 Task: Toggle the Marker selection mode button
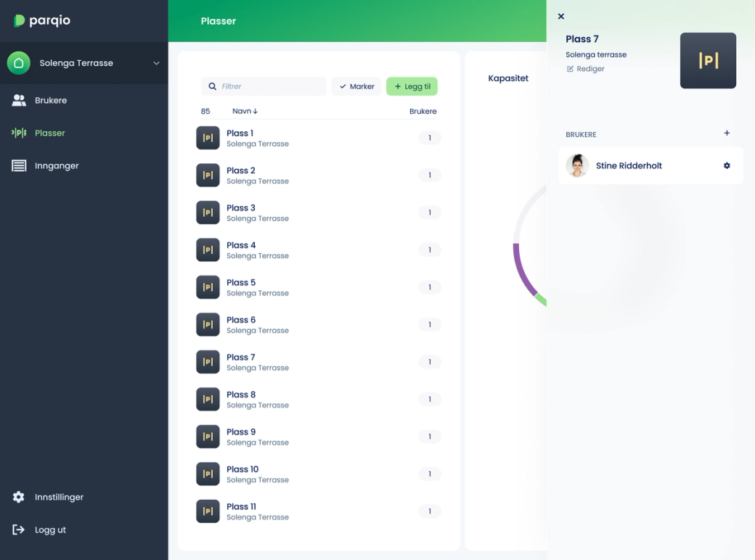356,86
